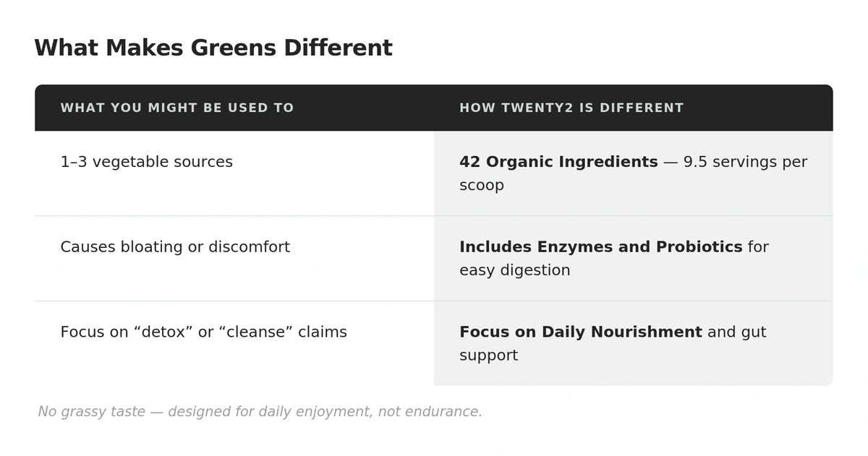Screen dimensions: 868x456
Task: Click the "What Makes Greens Different" heading
Action: pyautogui.click(x=213, y=48)
